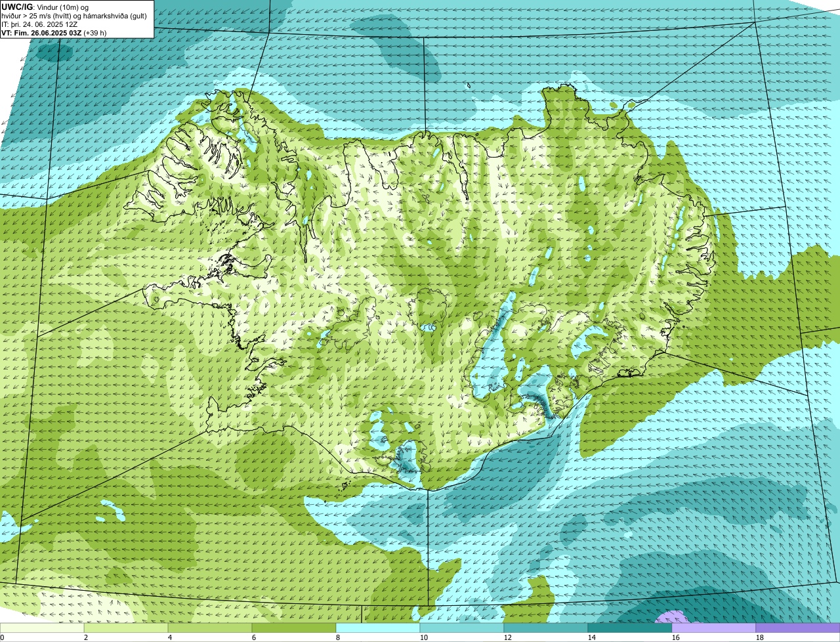Click the legend scale label "0"
The image size is (840, 642).
click(2, 637)
